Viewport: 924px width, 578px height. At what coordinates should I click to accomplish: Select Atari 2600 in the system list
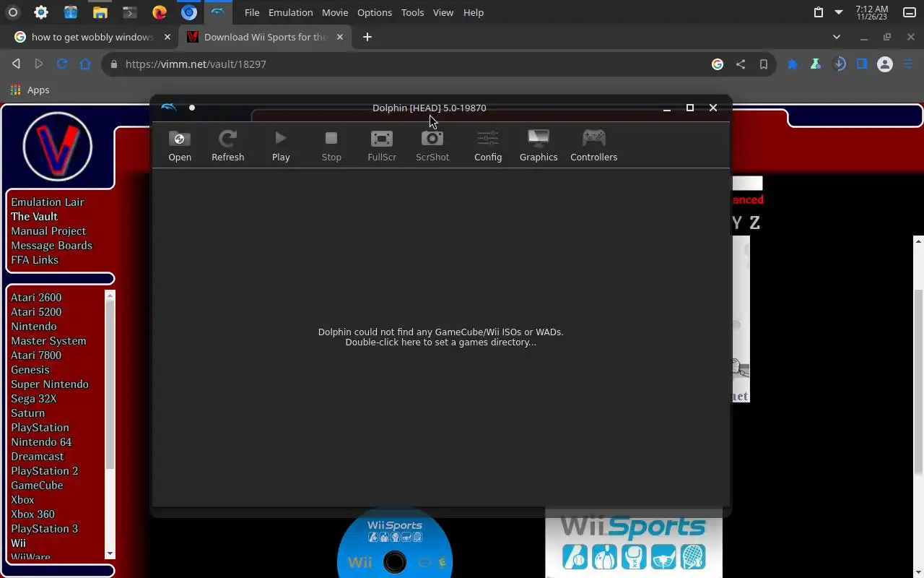pos(36,298)
